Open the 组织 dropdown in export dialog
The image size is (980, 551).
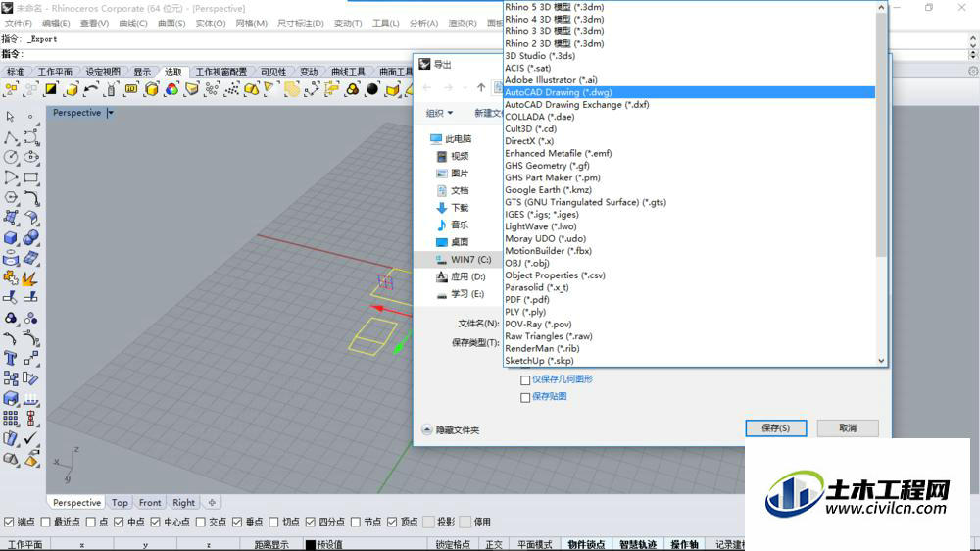(439, 113)
